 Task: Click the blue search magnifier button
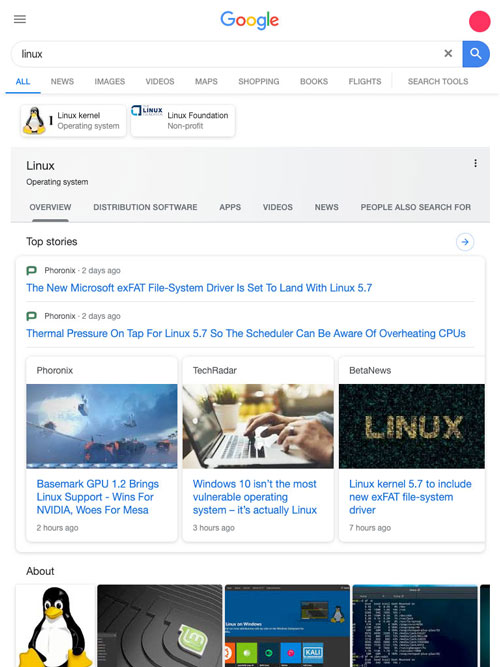[x=476, y=54]
